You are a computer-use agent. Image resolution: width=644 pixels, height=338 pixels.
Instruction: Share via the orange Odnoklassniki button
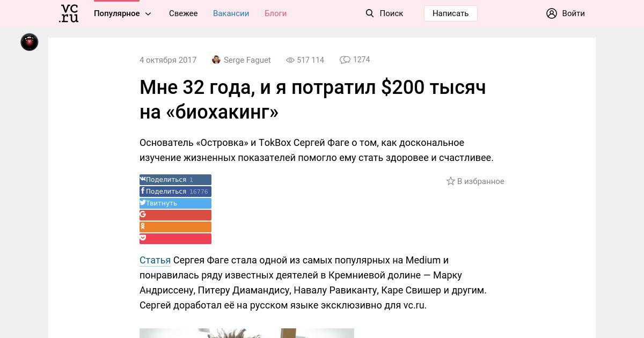point(175,227)
